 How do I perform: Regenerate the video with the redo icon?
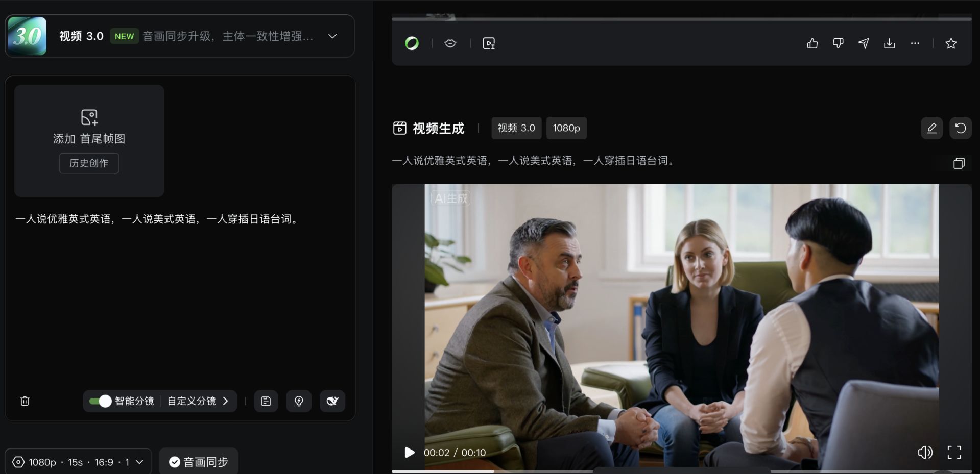[960, 128]
